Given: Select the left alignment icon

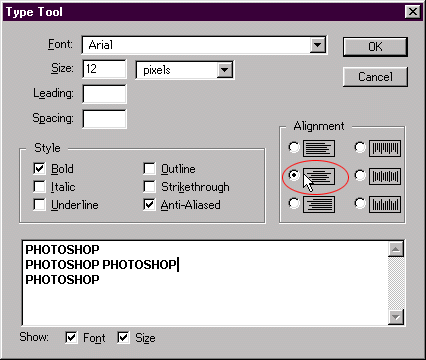Looking at the screenshot, I should (319, 148).
